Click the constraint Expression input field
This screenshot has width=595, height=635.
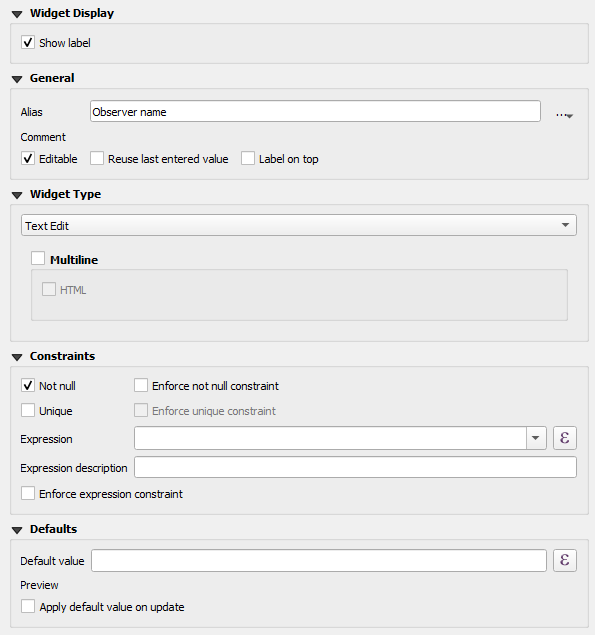click(331, 438)
